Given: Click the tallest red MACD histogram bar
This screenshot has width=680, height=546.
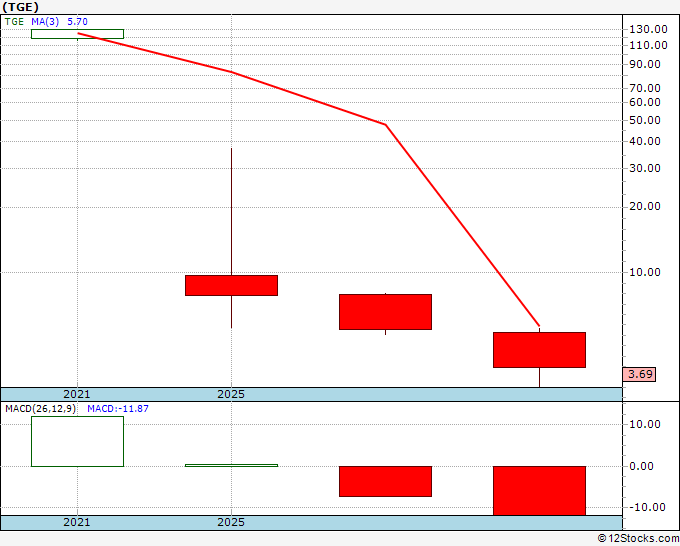Looking at the screenshot, I should (539, 490).
